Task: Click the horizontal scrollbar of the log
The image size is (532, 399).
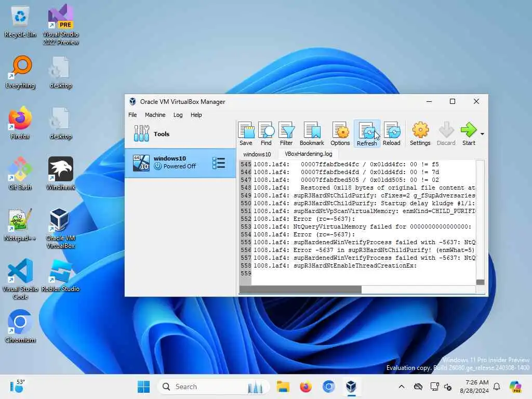Action: point(300,289)
